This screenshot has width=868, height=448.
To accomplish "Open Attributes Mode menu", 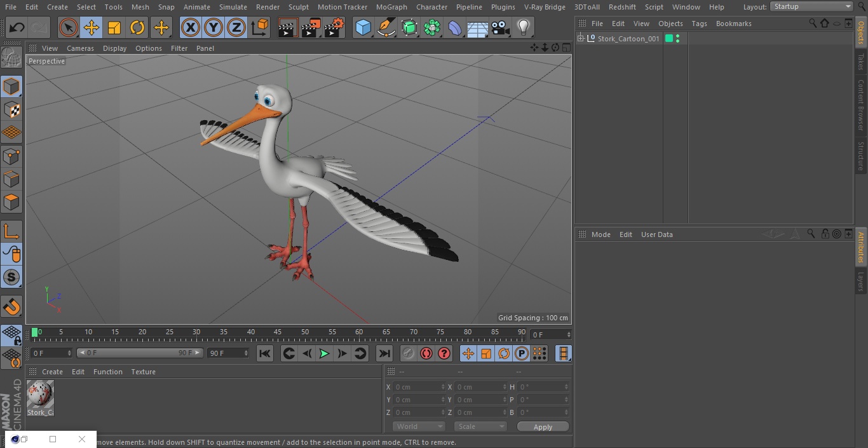I will click(x=600, y=234).
